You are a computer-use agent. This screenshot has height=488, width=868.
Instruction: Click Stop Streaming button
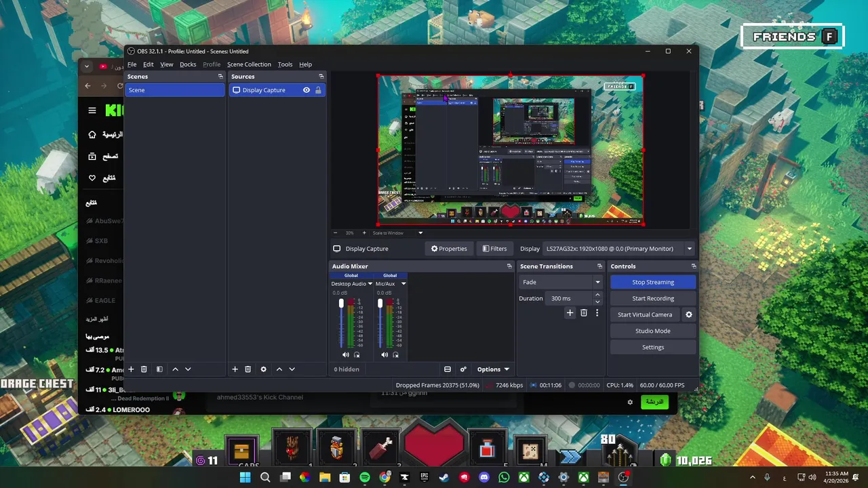tap(653, 282)
